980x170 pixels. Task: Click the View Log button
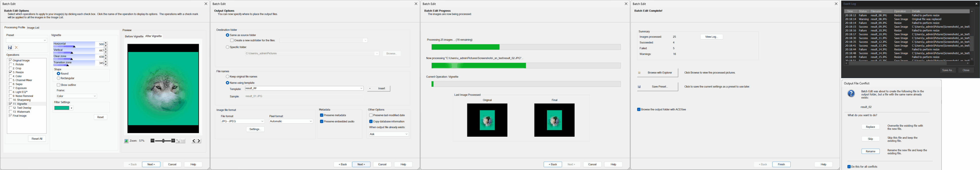(x=711, y=37)
